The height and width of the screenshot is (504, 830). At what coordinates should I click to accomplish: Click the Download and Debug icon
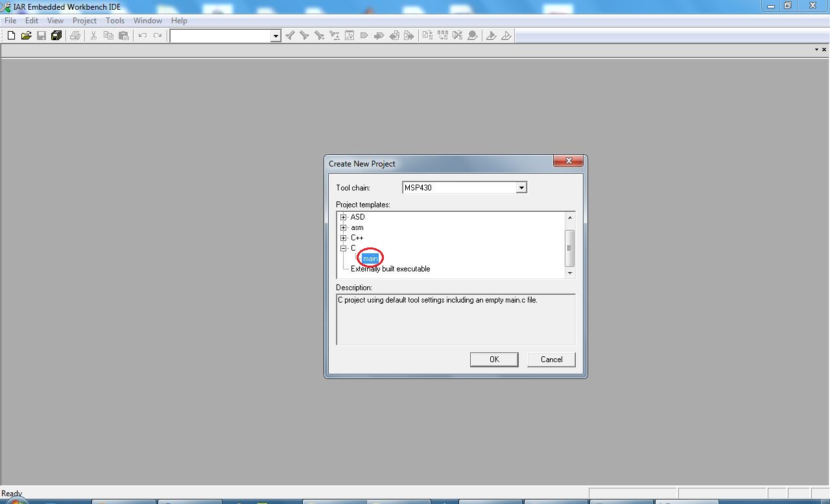pos(491,36)
